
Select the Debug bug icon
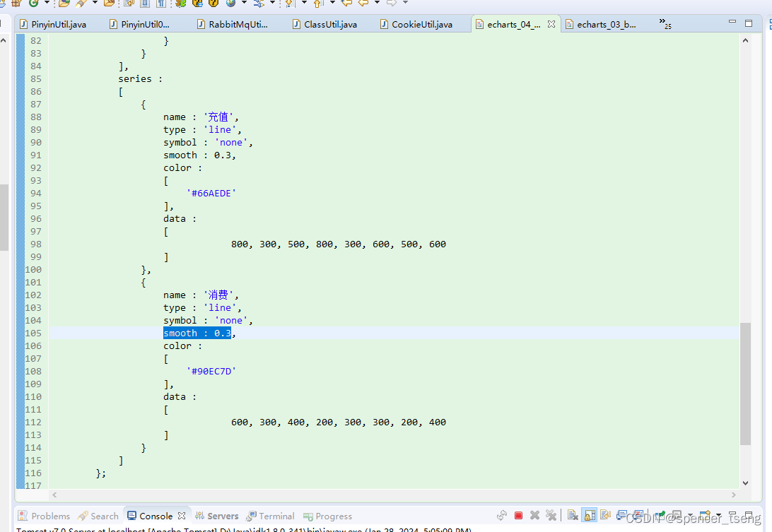[x=181, y=6]
